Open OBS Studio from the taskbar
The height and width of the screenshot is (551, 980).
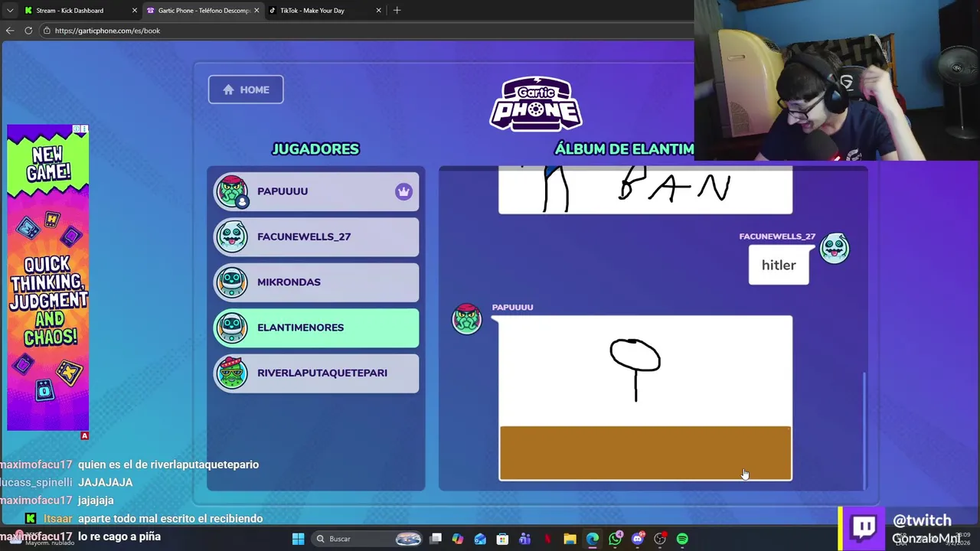point(660,539)
